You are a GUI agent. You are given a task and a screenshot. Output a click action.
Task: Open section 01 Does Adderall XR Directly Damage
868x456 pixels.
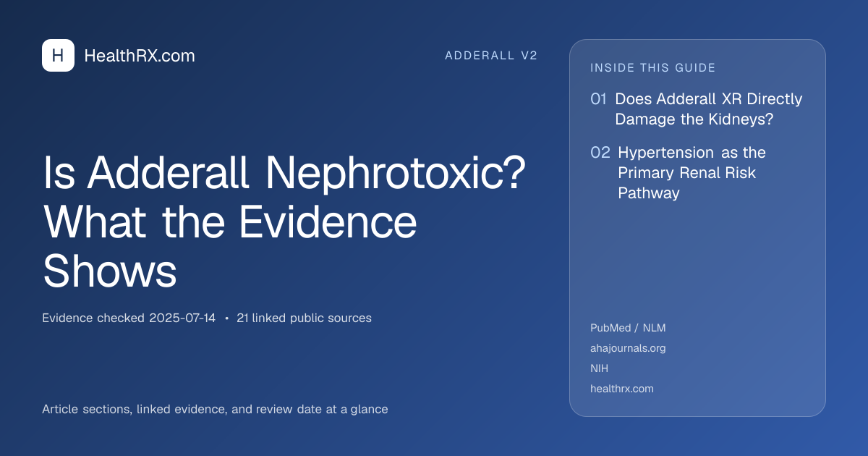point(697,109)
